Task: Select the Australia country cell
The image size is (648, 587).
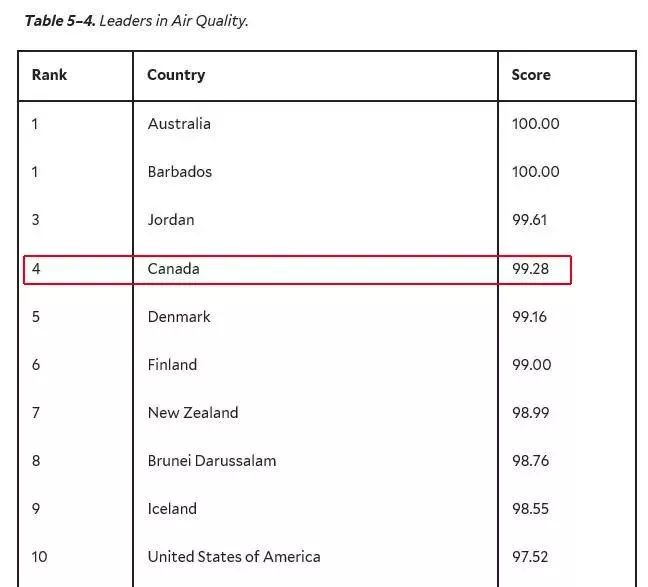Action: coord(179,124)
